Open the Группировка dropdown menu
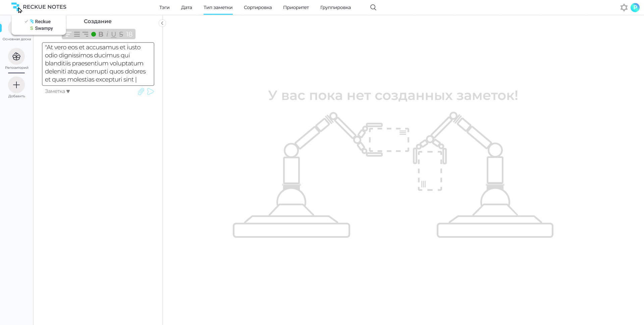644x325 pixels. coord(335,7)
